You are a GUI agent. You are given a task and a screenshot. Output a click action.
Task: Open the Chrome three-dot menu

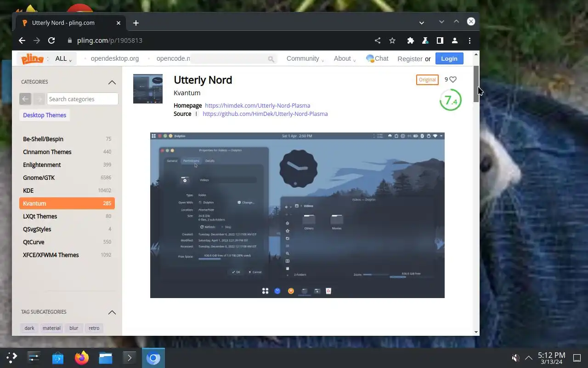[469, 40]
